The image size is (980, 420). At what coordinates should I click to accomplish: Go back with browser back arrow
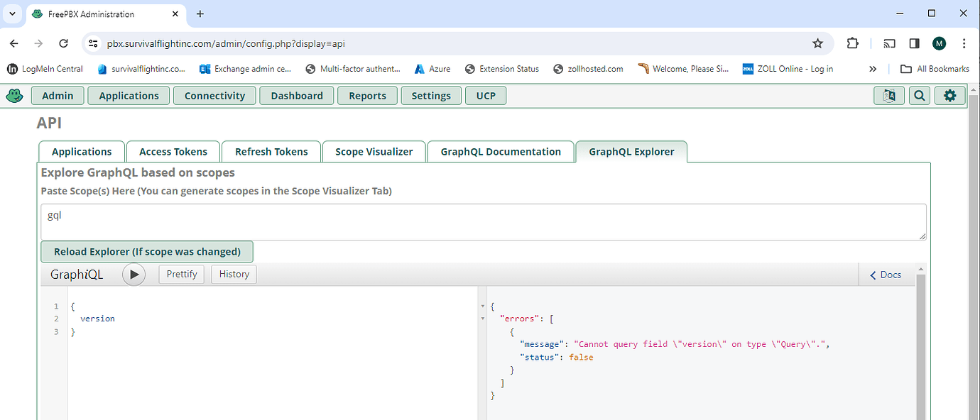14,43
